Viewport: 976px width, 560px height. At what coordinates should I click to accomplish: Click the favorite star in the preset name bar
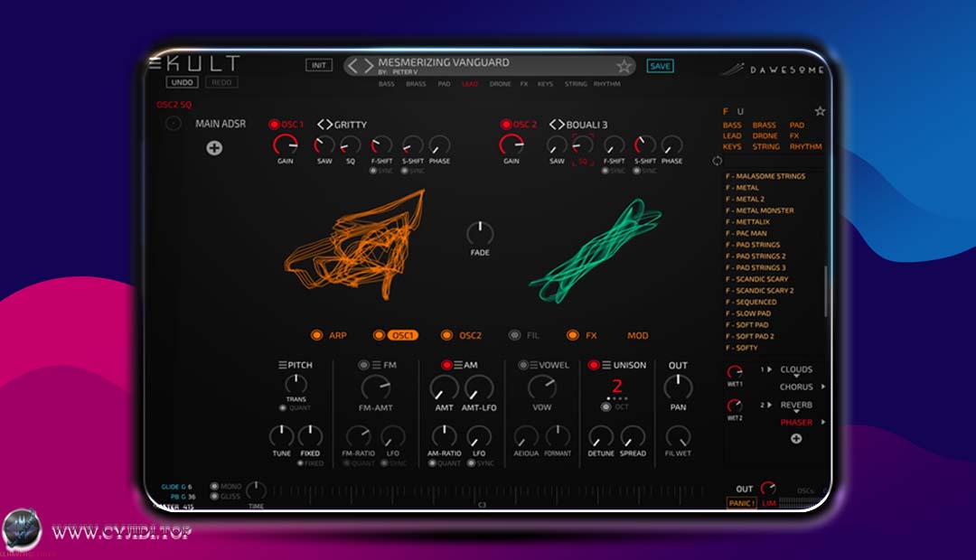(624, 66)
